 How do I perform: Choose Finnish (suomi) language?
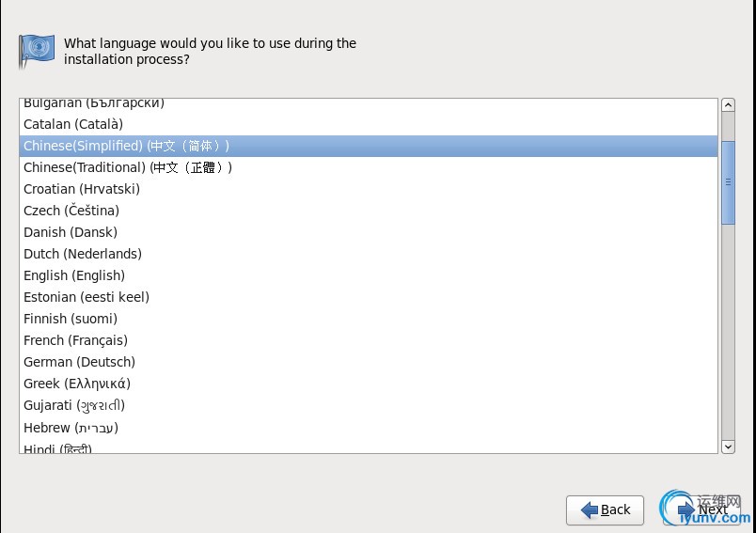pyautogui.click(x=71, y=319)
